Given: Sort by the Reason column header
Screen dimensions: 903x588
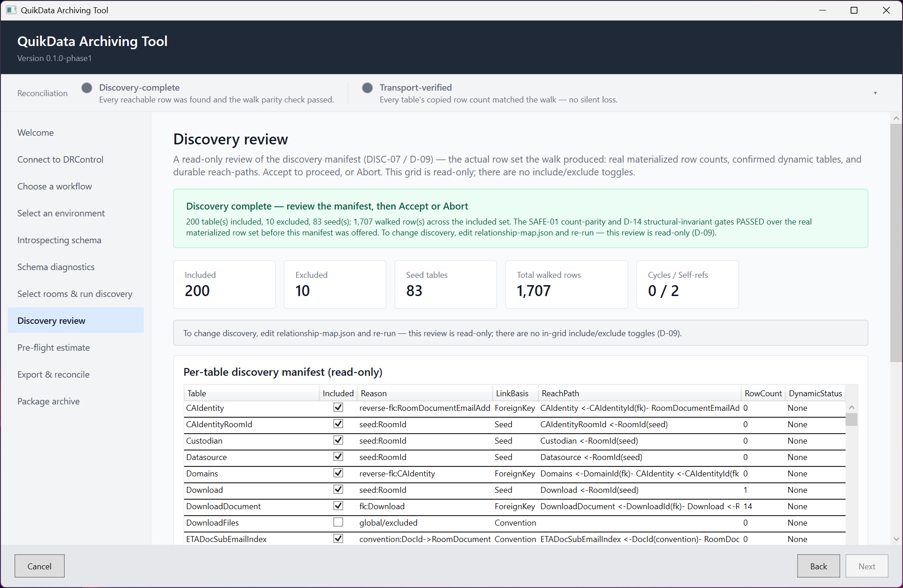Looking at the screenshot, I should [x=425, y=393].
